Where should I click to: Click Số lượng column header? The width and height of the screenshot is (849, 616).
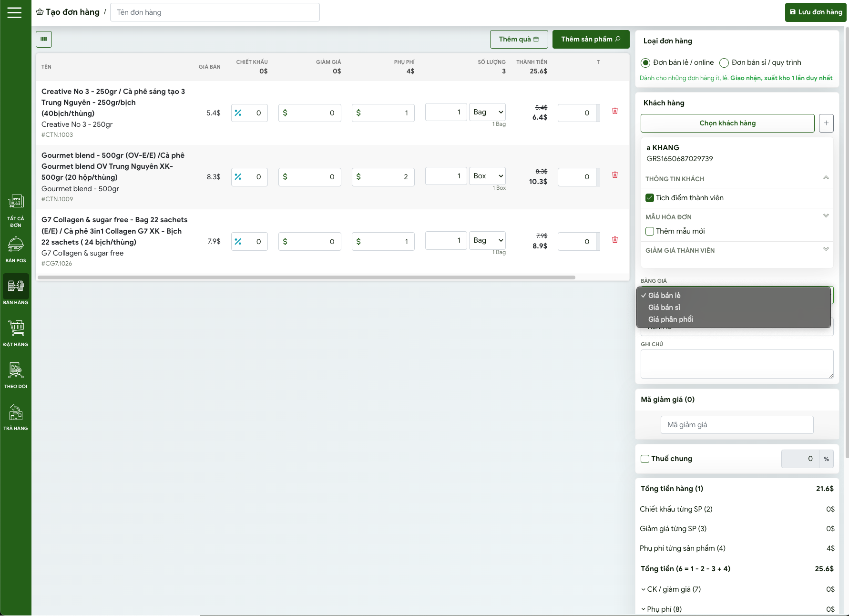pos(492,62)
